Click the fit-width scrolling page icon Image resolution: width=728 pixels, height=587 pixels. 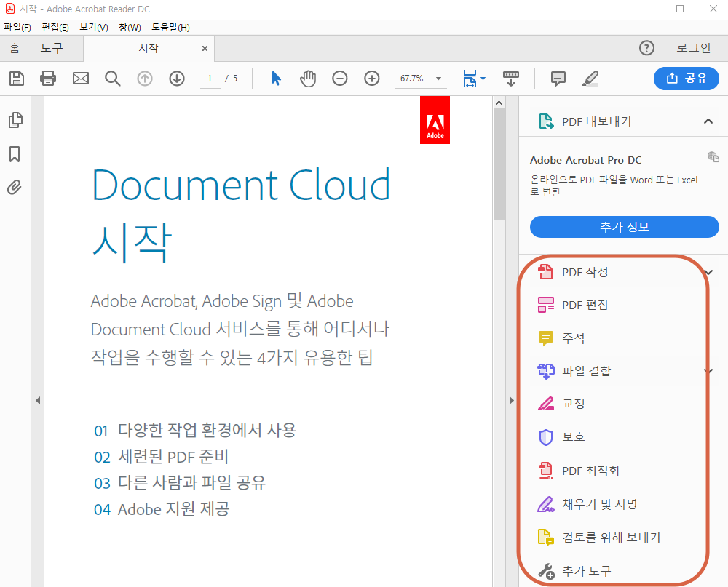pos(470,79)
